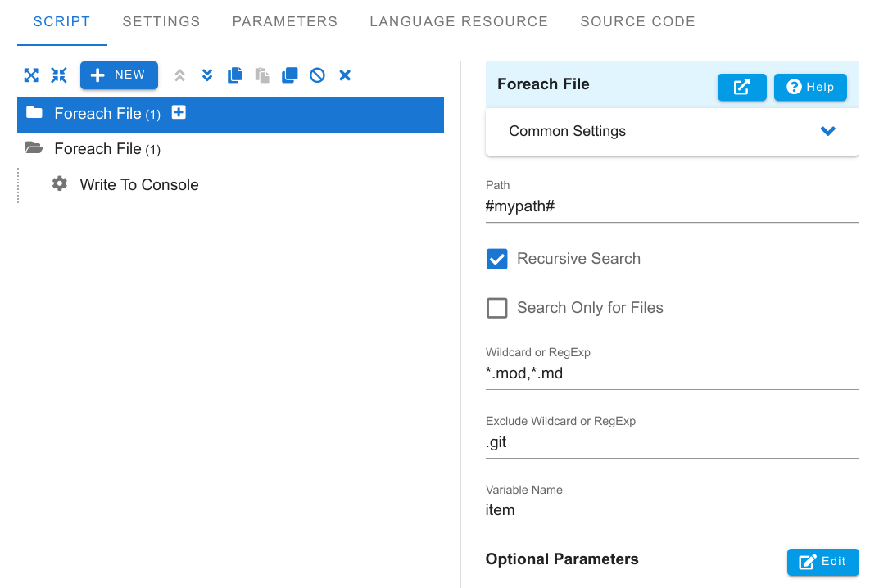Enable Search Only for Files checkbox
Viewport: 870px width, 588px height.
click(x=496, y=308)
